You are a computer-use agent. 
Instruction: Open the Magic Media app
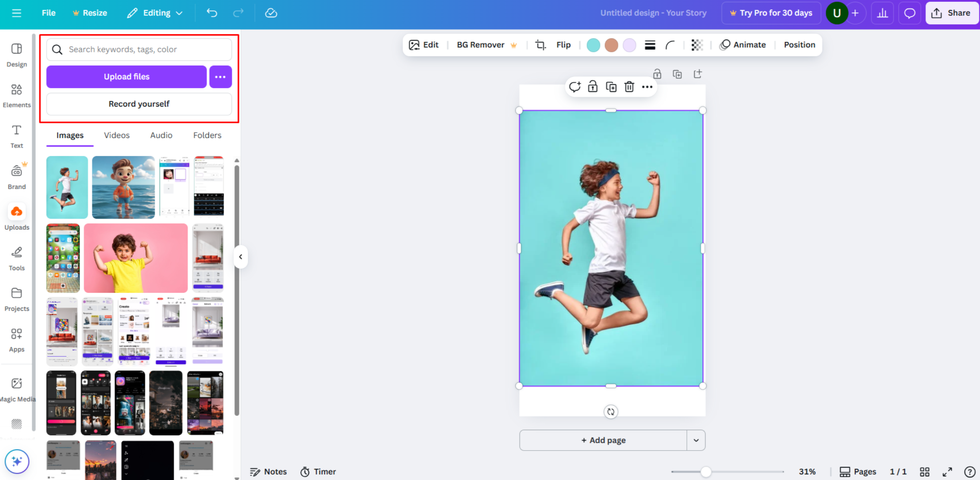point(17,389)
